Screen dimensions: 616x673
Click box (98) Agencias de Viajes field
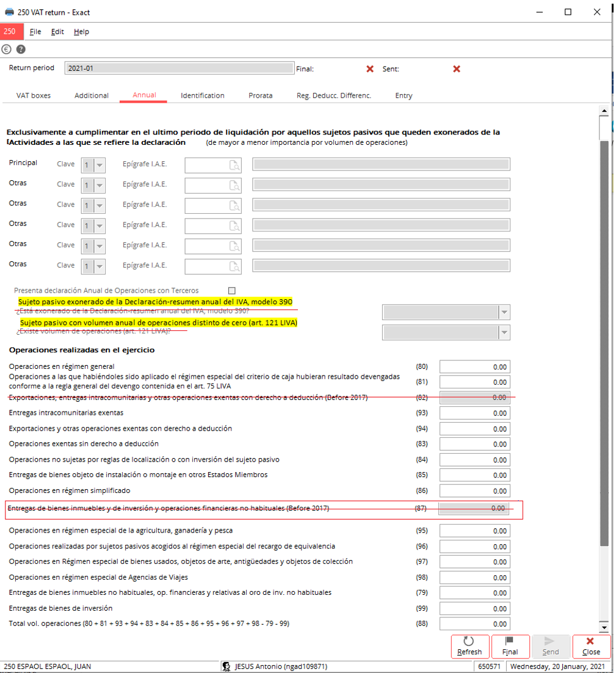tap(474, 577)
